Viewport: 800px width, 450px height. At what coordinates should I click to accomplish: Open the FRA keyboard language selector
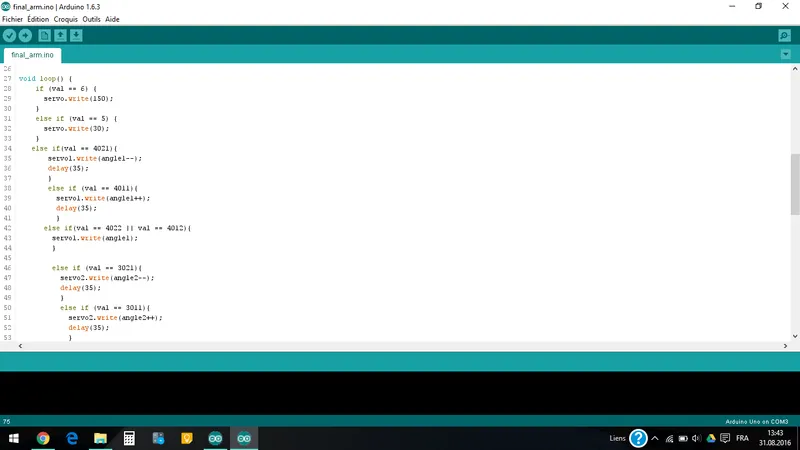pos(742,438)
